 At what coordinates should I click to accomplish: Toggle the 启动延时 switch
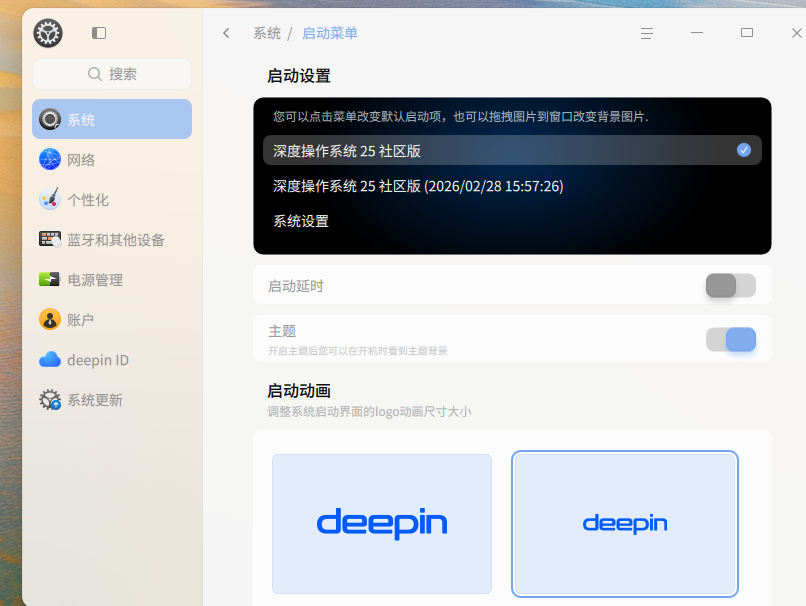pyautogui.click(x=730, y=285)
